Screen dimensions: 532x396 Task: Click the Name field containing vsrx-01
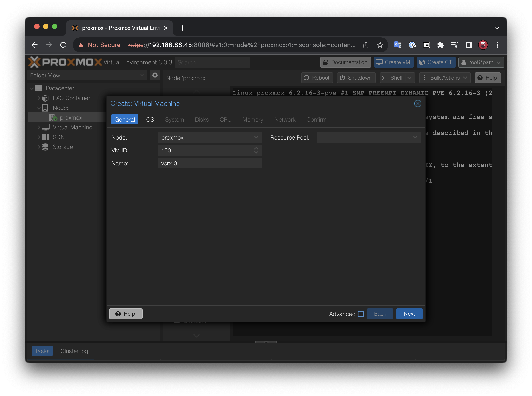(210, 163)
